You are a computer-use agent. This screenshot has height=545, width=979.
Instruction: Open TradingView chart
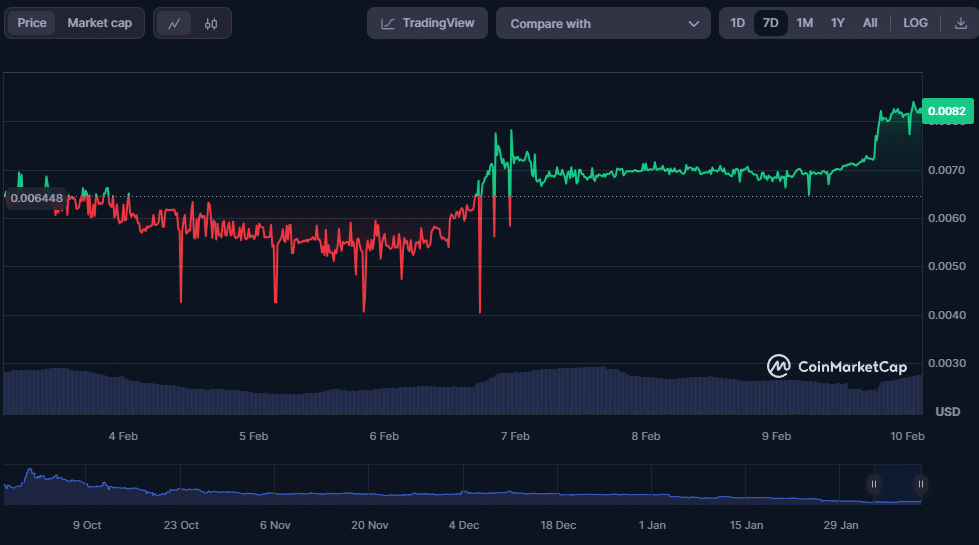[x=428, y=23]
